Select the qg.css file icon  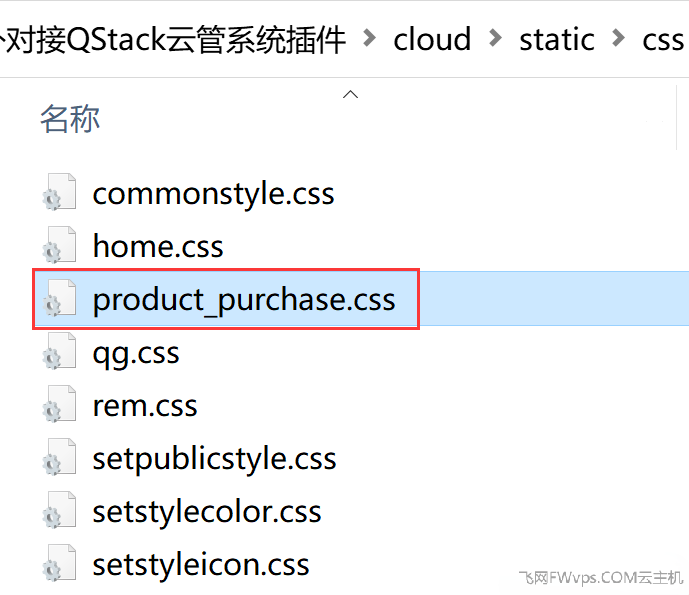pyautogui.click(x=59, y=351)
